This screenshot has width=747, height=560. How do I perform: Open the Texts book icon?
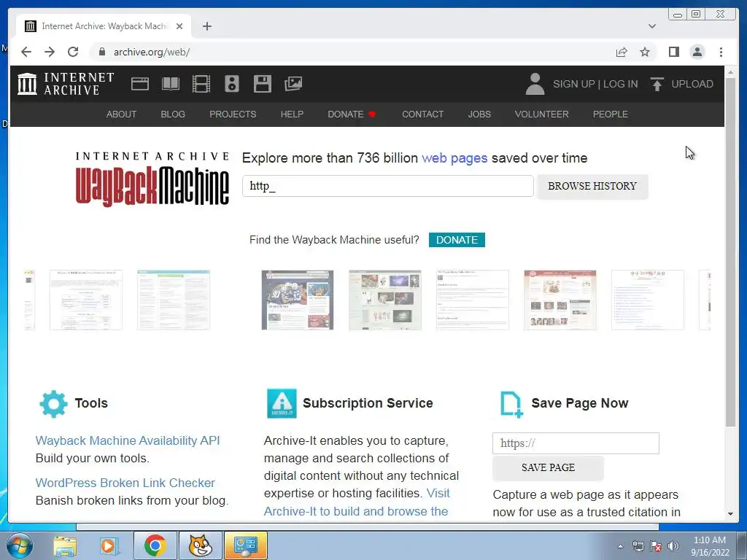point(171,84)
